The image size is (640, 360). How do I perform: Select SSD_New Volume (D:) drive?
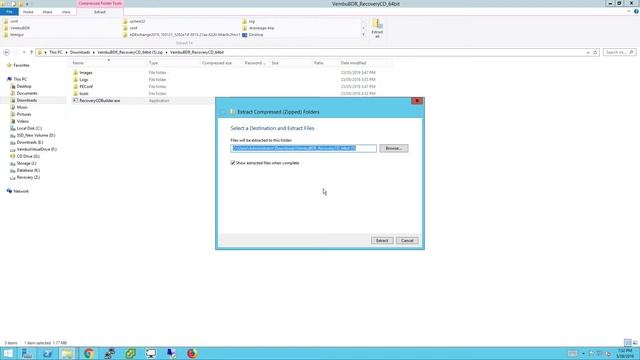click(36, 135)
